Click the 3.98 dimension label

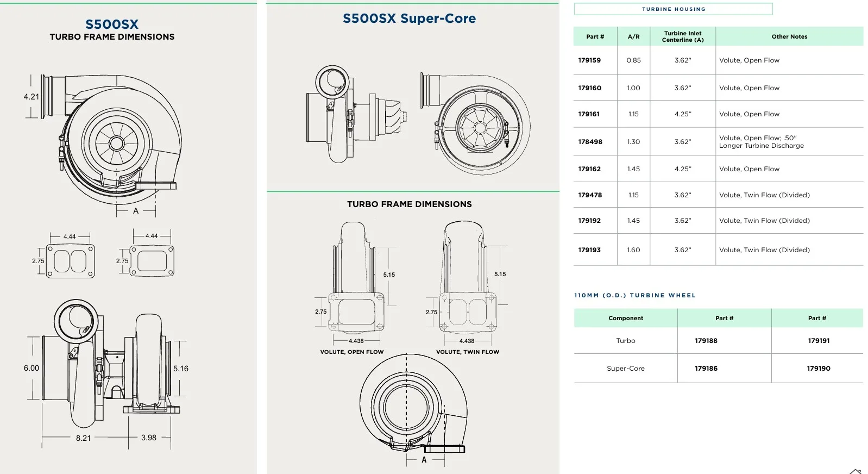[x=149, y=438]
